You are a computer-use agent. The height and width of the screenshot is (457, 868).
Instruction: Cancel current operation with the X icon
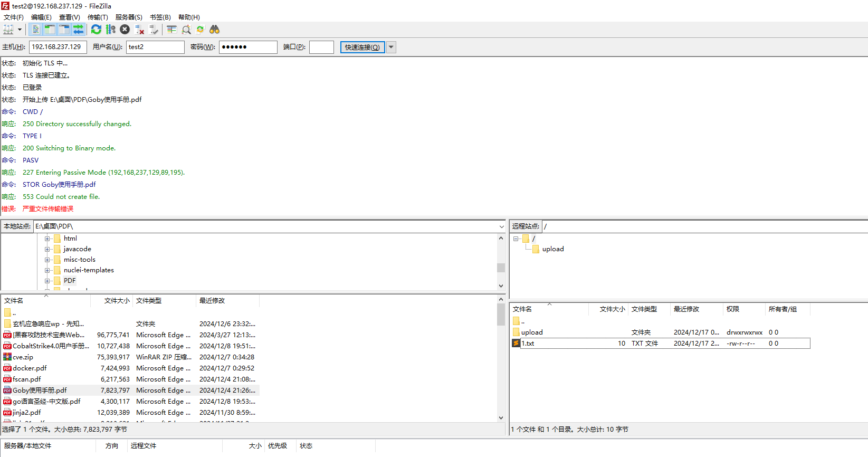click(125, 30)
